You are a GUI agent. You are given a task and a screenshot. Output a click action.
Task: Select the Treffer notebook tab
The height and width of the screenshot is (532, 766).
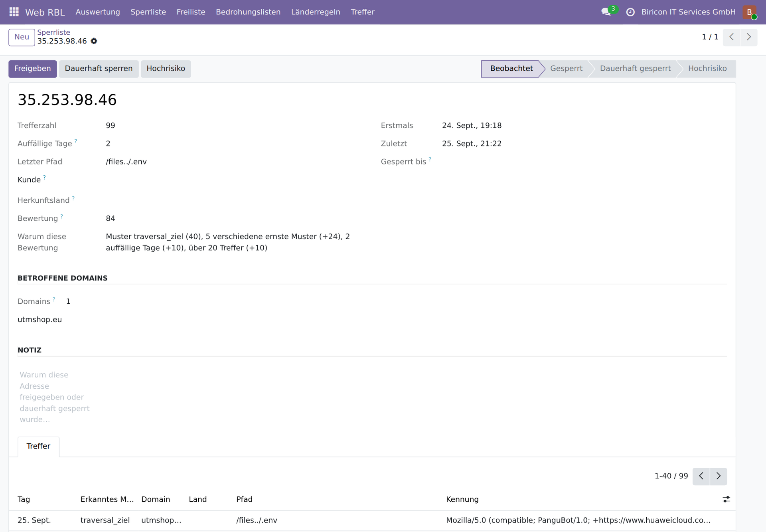[38, 446]
